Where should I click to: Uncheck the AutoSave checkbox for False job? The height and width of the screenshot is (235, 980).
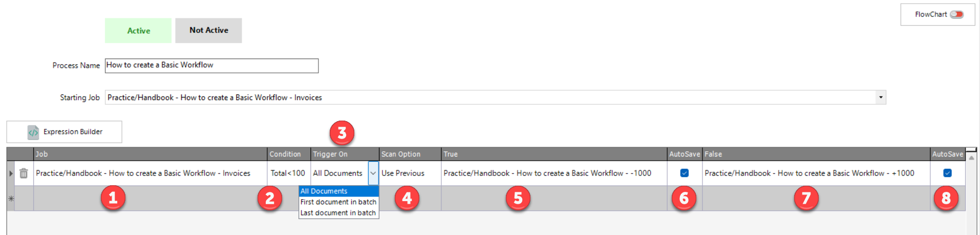point(947,173)
